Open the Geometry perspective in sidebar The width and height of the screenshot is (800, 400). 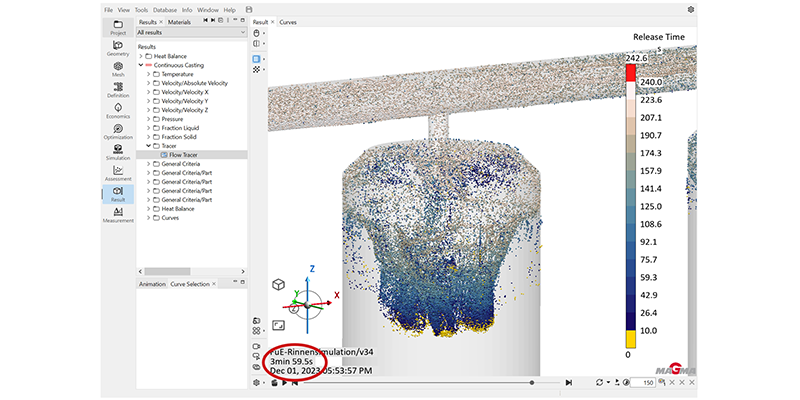118,49
